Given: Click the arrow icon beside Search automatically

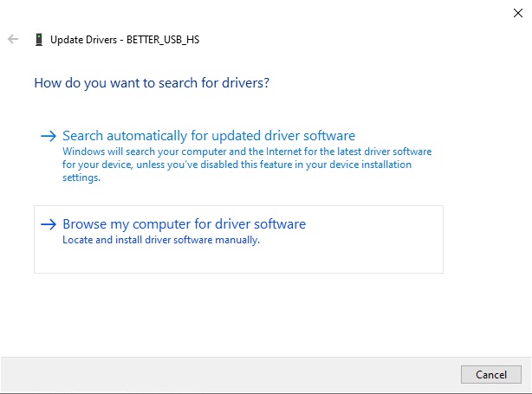Looking at the screenshot, I should (49, 136).
